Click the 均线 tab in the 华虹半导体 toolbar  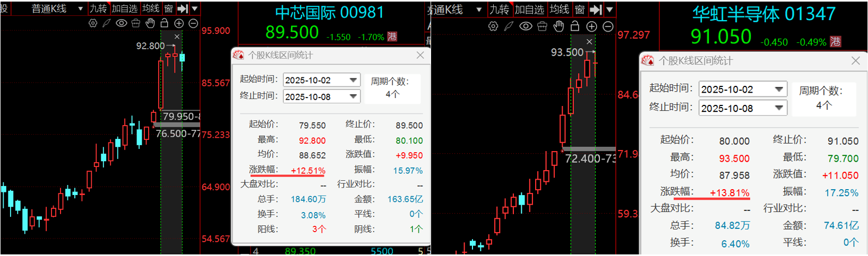560,10
